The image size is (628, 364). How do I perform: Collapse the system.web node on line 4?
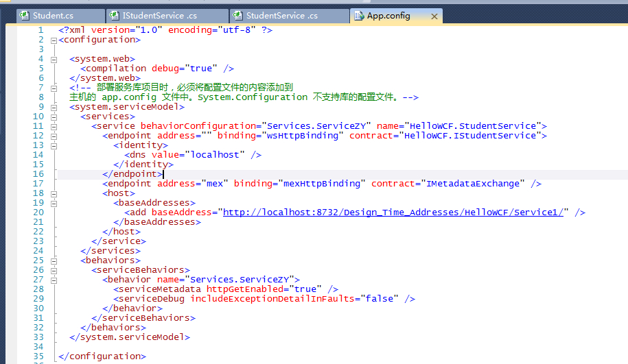pyautogui.click(x=54, y=60)
